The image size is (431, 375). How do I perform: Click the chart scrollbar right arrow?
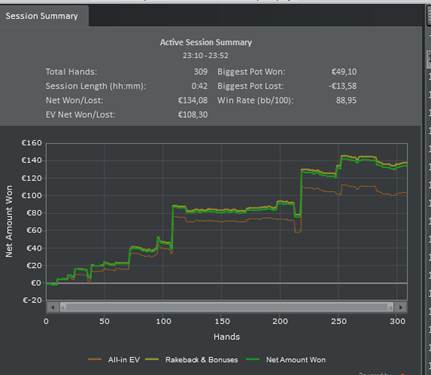coord(401,307)
